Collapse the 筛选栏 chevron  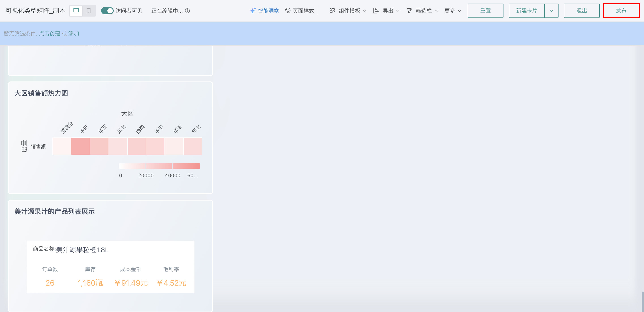(437, 11)
